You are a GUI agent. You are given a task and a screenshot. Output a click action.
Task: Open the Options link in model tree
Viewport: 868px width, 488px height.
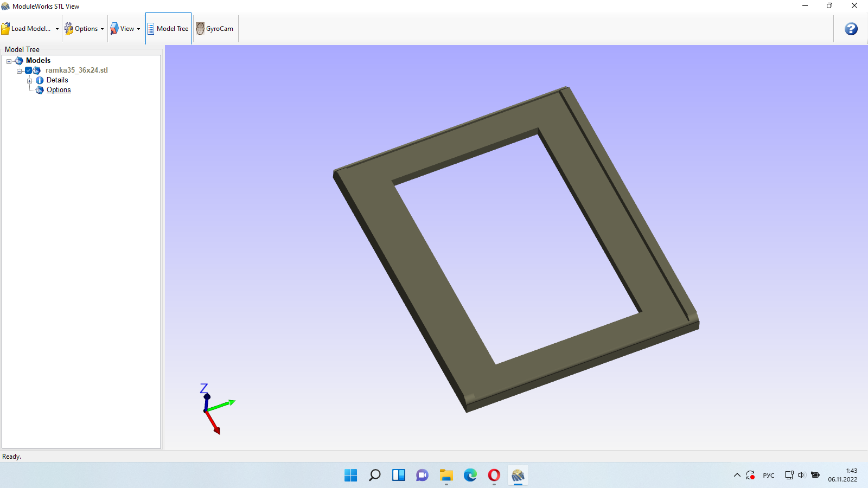[x=59, y=90]
